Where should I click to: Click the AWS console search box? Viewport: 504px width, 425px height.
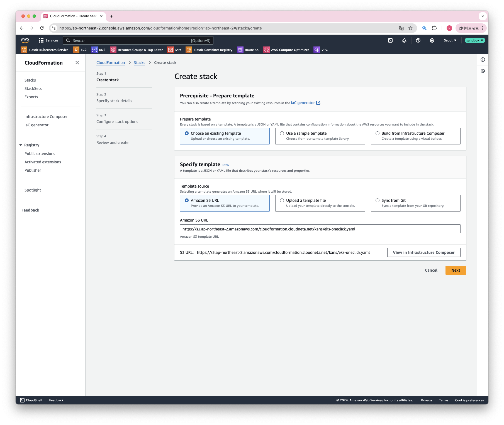click(138, 40)
